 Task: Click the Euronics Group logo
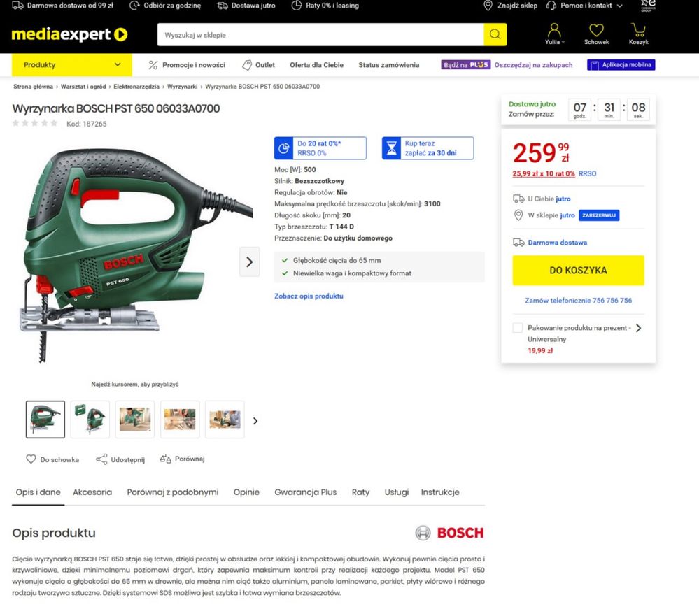tap(648, 6)
